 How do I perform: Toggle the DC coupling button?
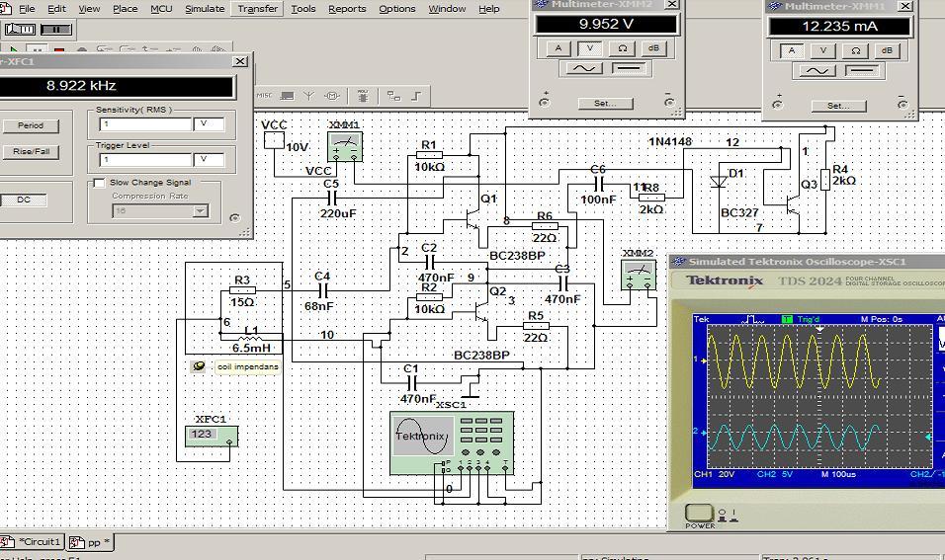coord(24,200)
